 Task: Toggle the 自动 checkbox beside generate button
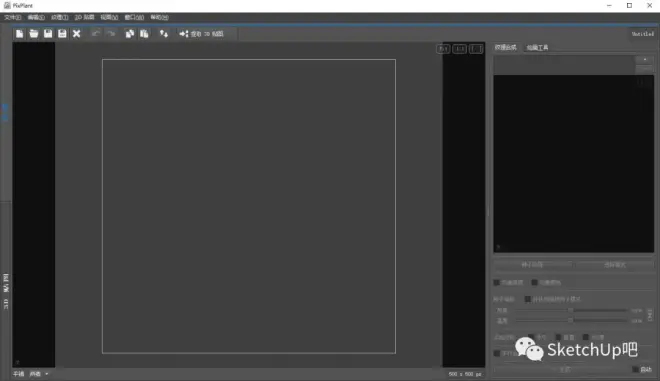(635, 370)
